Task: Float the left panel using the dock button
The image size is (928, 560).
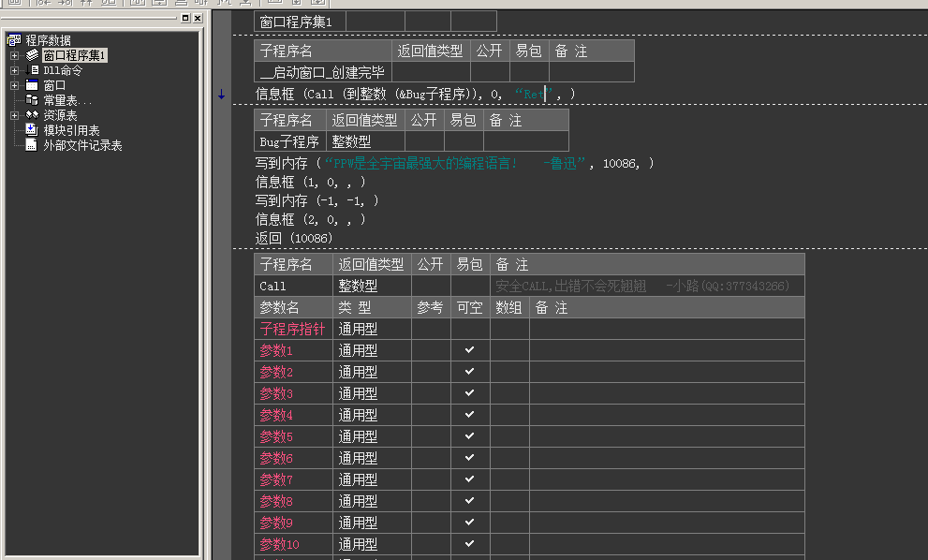Action: 184,18
